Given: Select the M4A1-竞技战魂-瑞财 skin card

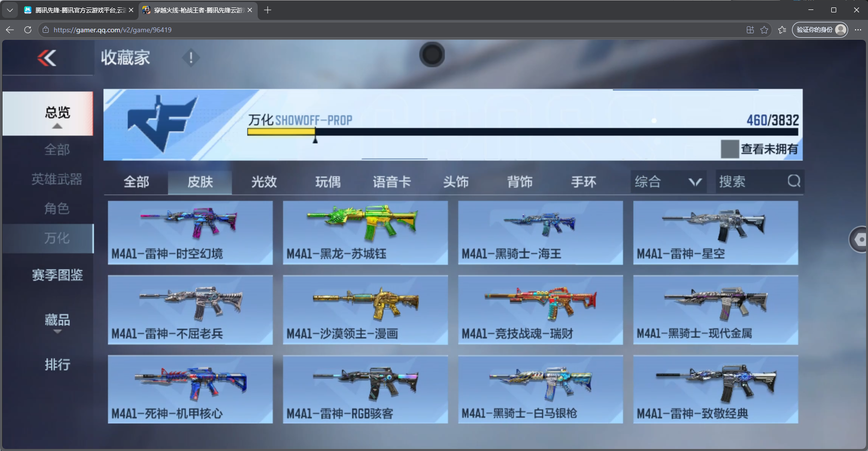Looking at the screenshot, I should [540, 310].
